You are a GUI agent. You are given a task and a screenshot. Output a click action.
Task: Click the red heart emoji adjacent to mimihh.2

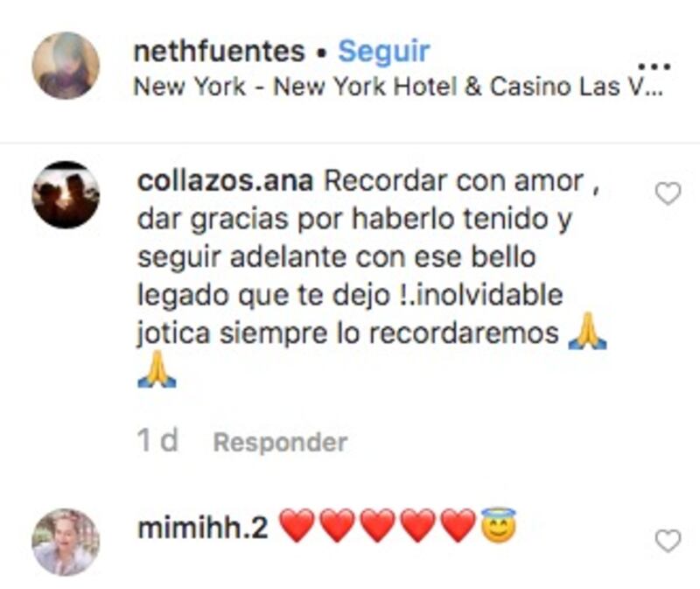(297, 526)
